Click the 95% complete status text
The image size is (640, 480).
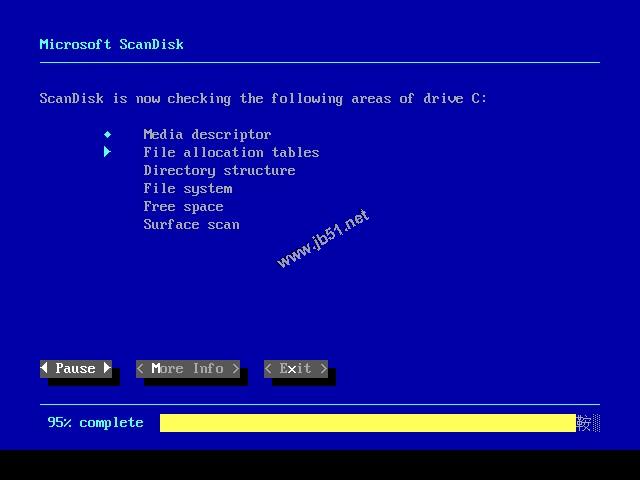tap(96, 422)
